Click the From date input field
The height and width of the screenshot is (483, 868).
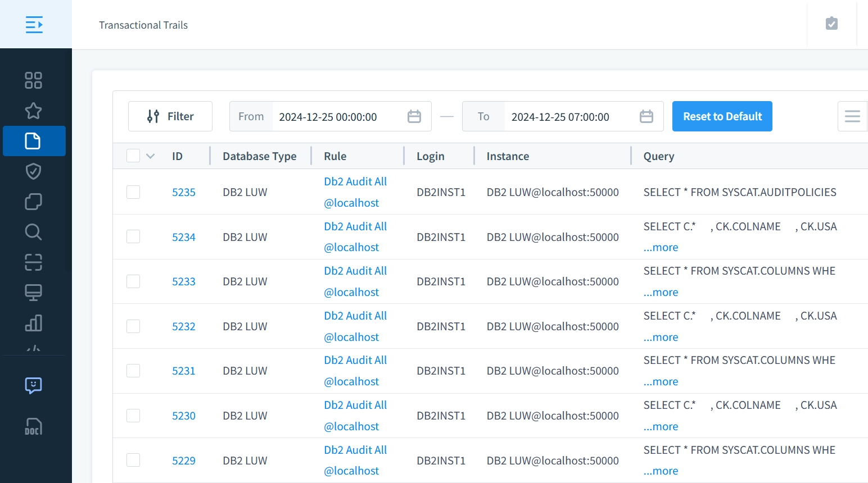[337, 117]
